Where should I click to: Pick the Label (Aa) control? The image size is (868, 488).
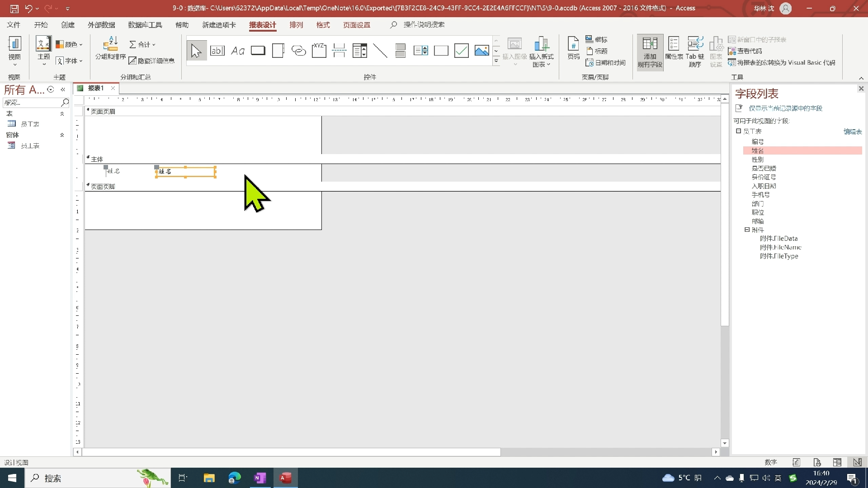(x=238, y=51)
